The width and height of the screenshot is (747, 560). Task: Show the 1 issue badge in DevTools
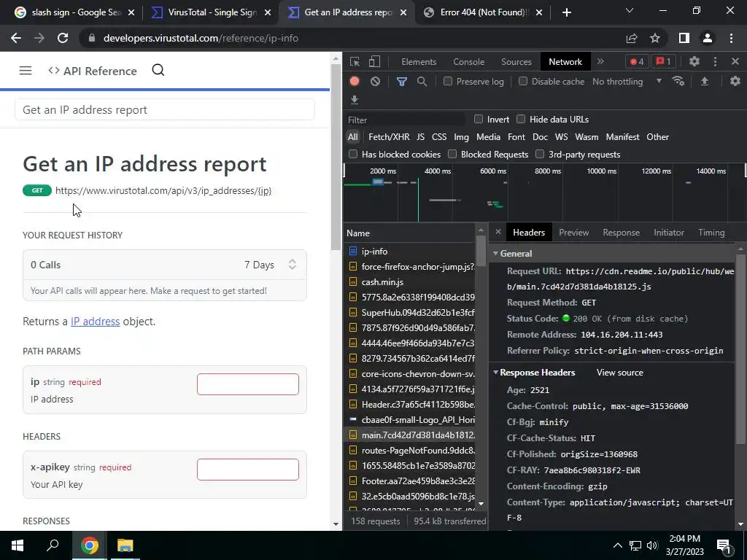(x=663, y=61)
